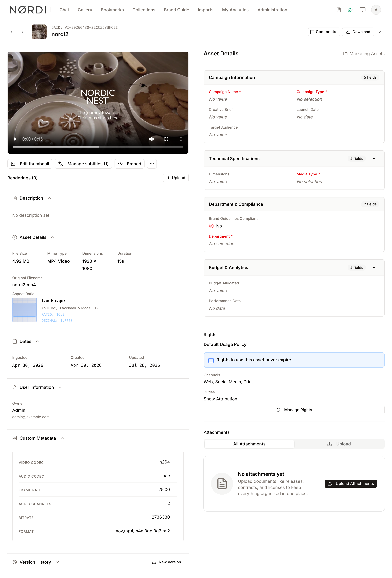Image resolution: width=392 pixels, height=578 pixels.
Task: Download the nordi2 asset
Action: click(x=358, y=32)
